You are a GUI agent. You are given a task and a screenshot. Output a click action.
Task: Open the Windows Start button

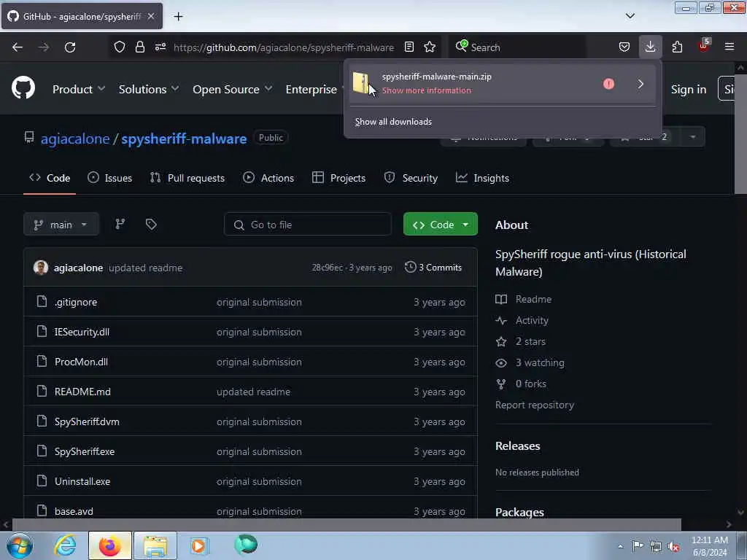[x=20, y=545]
